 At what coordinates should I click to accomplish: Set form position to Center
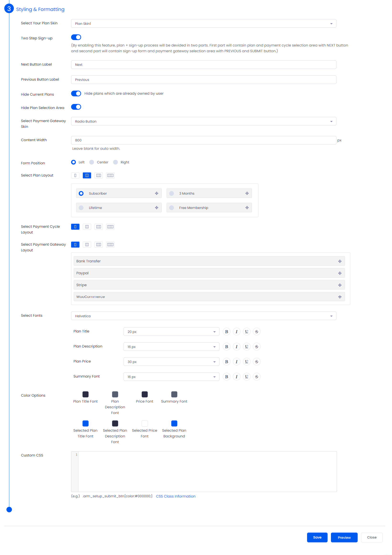coord(92,162)
